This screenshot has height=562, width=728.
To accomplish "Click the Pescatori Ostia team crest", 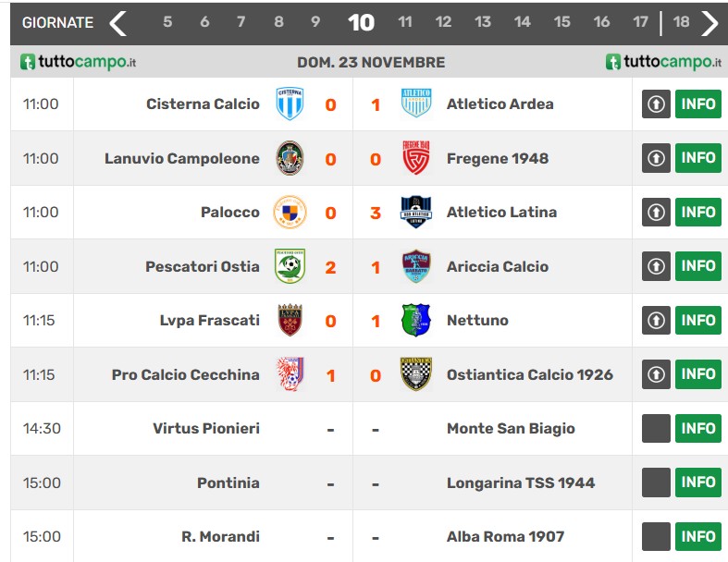I will click(x=290, y=266).
